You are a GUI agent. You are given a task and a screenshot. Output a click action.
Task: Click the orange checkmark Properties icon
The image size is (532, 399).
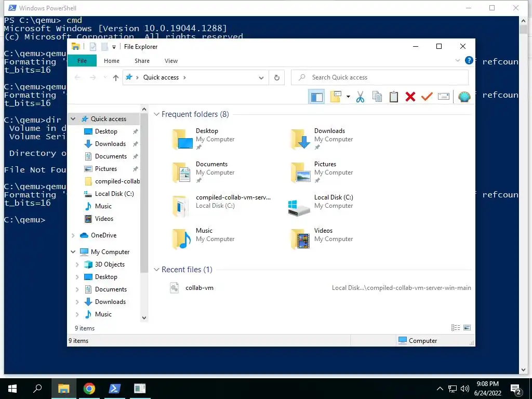[x=427, y=97]
